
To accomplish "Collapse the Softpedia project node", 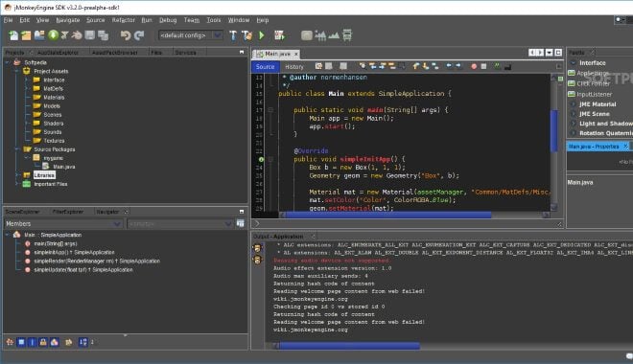I will tap(7, 62).
